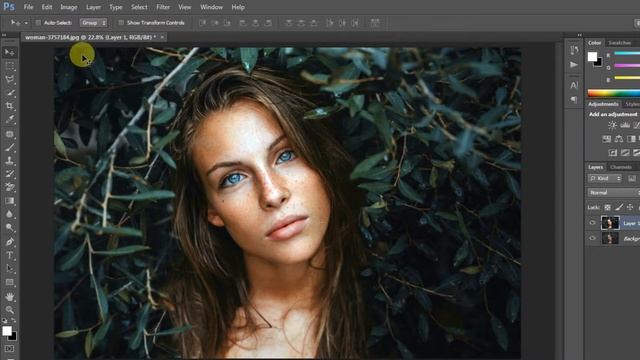This screenshot has width=640, height=360.
Task: Open the Group auto-select dropdown
Action: [x=93, y=23]
